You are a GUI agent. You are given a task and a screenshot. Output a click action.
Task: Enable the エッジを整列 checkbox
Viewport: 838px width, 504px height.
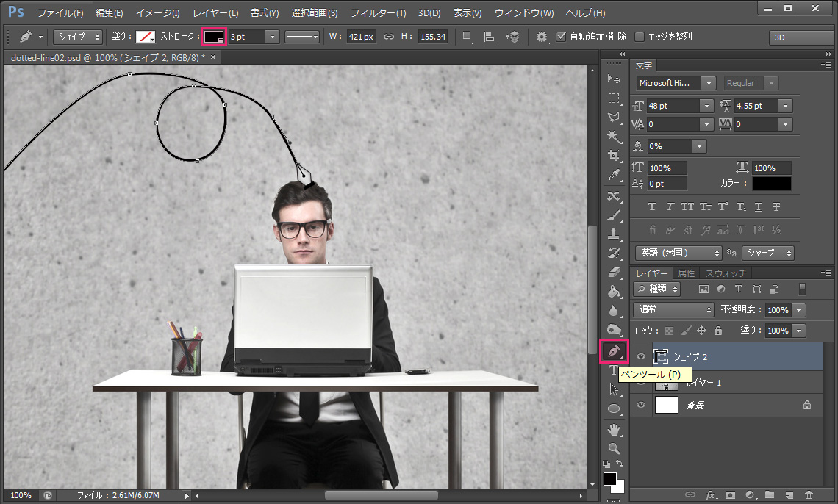(x=640, y=36)
